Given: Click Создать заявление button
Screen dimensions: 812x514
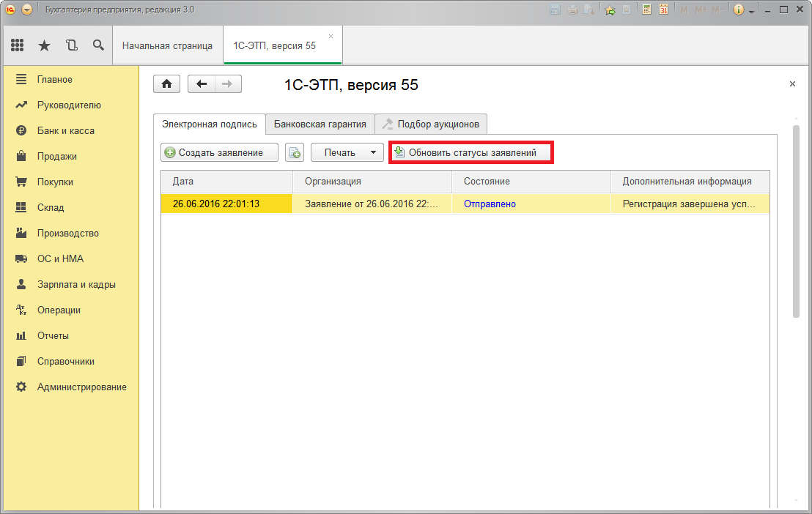Looking at the screenshot, I should (220, 152).
